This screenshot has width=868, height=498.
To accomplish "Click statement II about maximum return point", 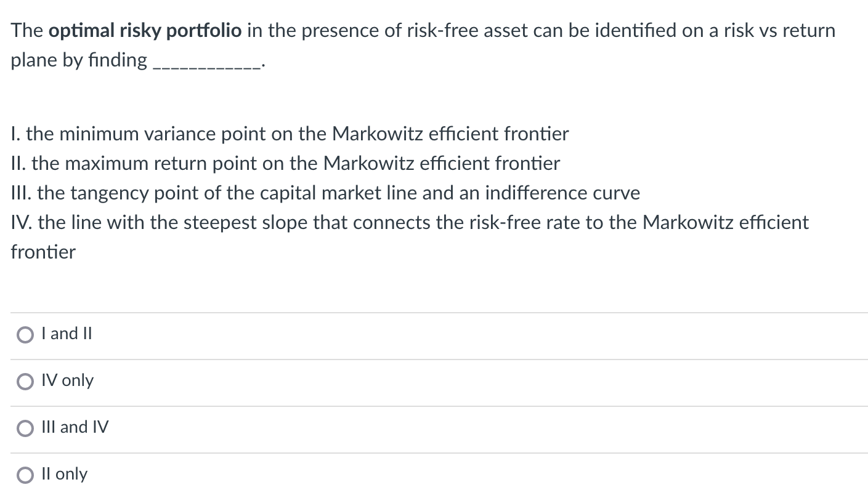I will tap(285, 164).
